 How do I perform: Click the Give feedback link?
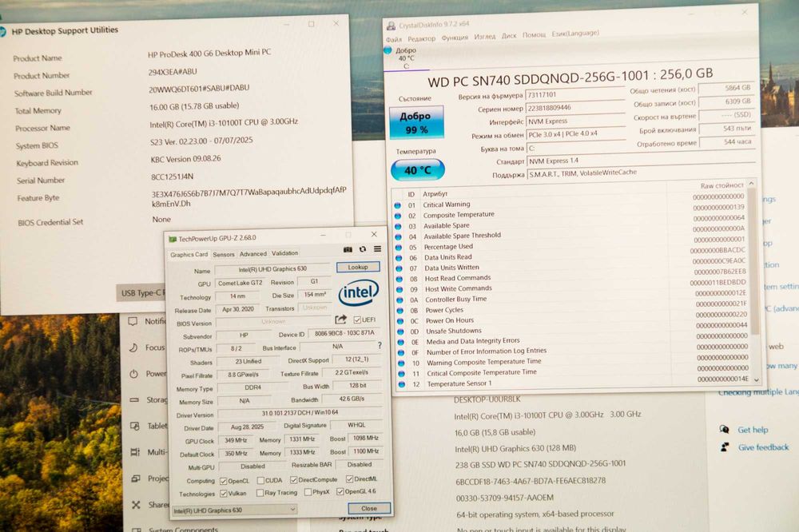[763, 447]
